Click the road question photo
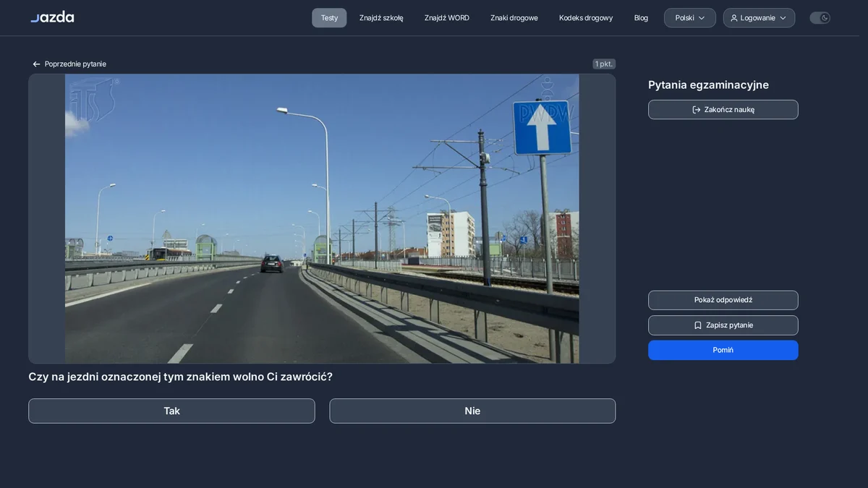 322,218
